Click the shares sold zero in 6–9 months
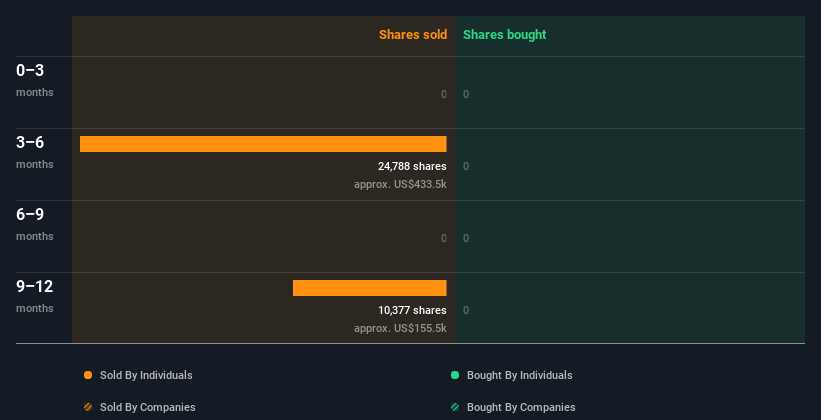 (444, 238)
